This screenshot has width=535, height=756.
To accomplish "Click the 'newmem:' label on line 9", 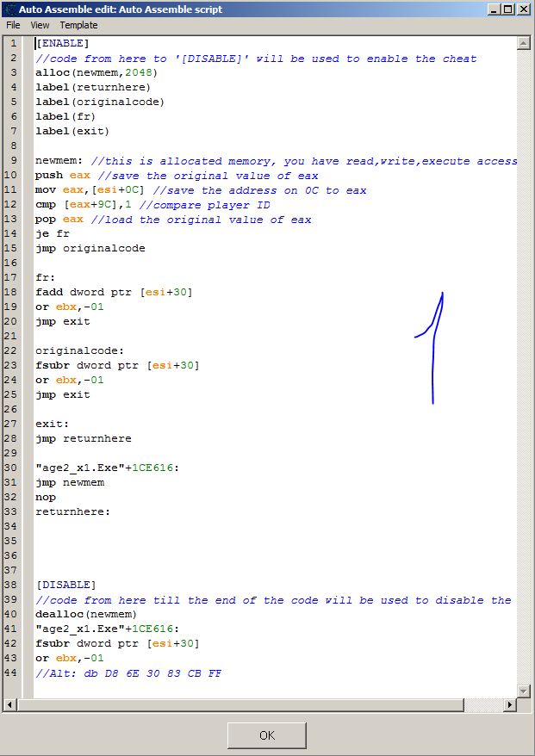I will pyautogui.click(x=59, y=160).
